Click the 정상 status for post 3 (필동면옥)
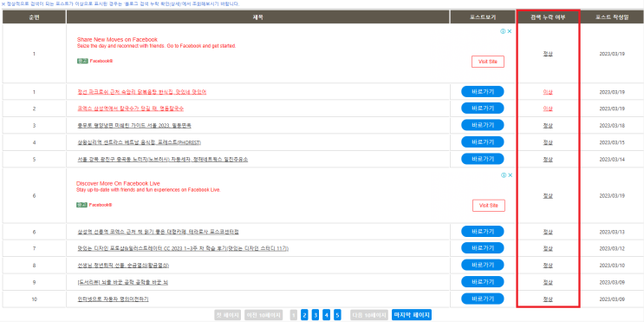644x322 pixels. pos(548,126)
